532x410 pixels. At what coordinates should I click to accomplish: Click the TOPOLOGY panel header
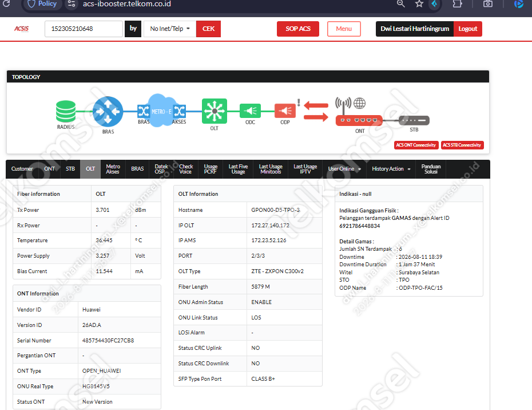pos(248,77)
